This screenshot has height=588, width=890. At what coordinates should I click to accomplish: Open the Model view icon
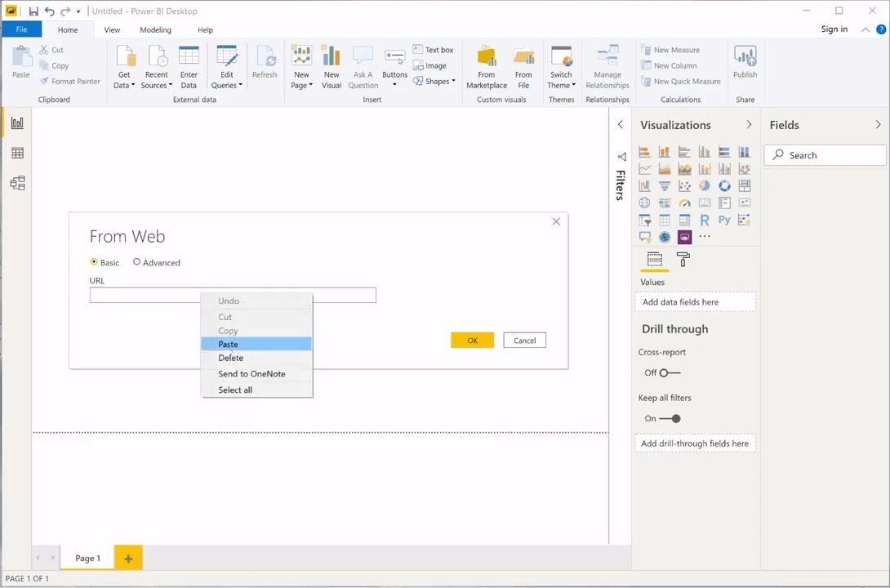(17, 184)
